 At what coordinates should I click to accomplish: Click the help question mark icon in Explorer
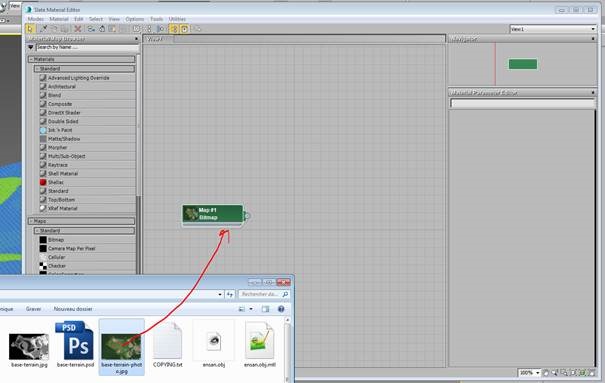[281, 309]
